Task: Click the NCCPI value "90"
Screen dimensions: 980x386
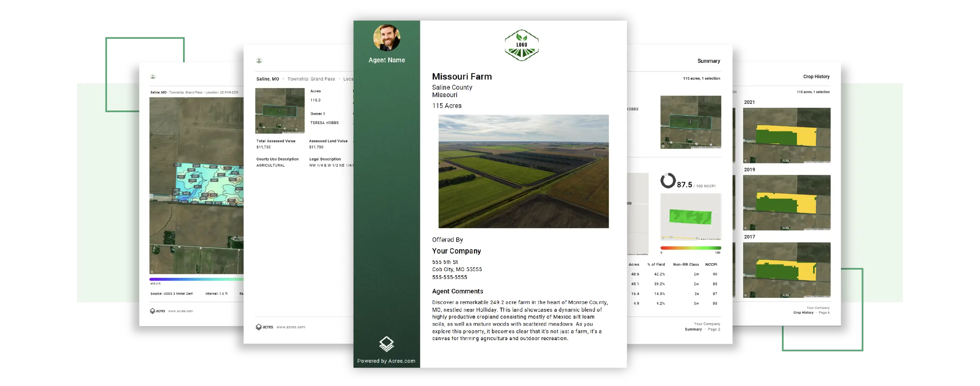Action: 715,274
